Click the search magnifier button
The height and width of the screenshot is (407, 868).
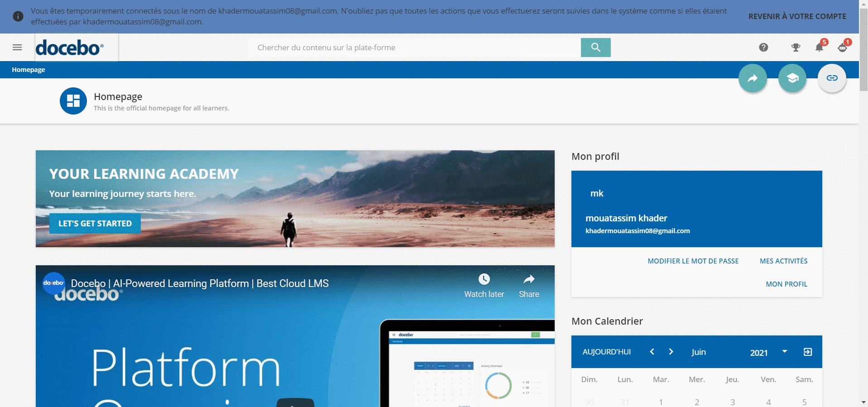point(595,48)
